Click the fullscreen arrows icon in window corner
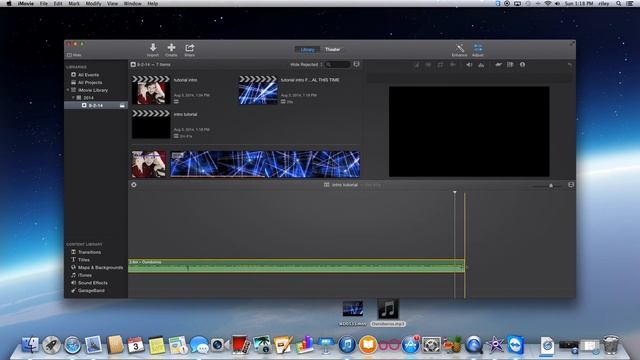This screenshot has width=640, height=360. [572, 43]
